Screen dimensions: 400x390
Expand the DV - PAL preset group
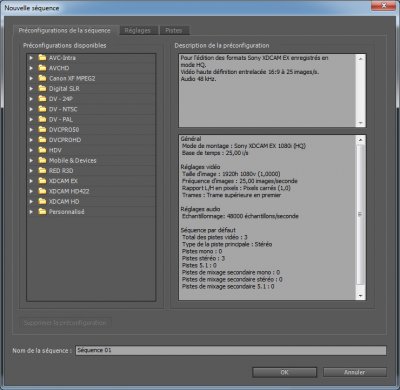pos(31,119)
